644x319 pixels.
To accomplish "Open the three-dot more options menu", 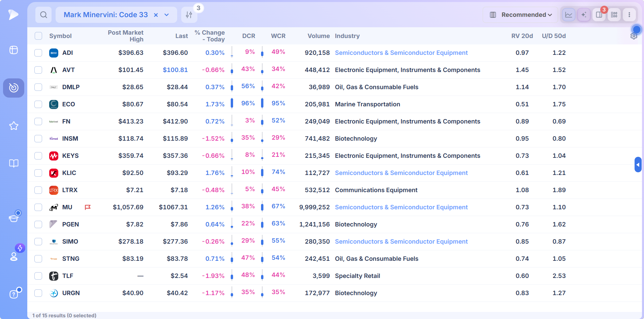I will 629,15.
